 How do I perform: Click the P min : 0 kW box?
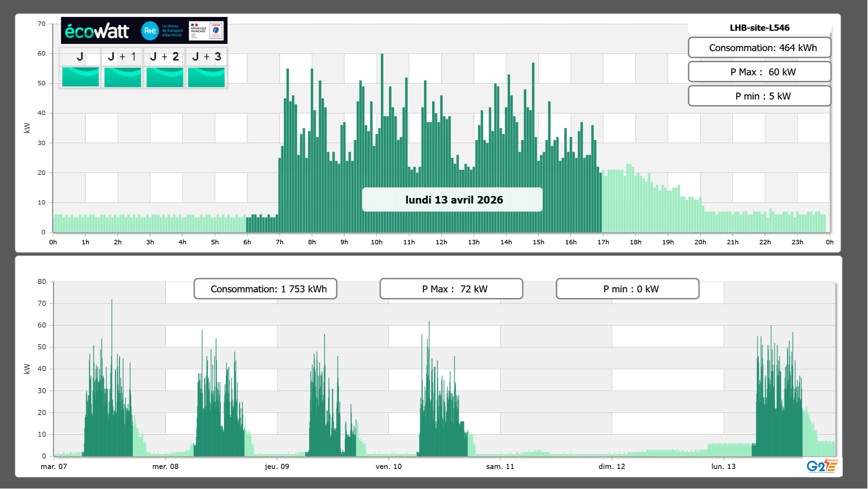(627, 289)
